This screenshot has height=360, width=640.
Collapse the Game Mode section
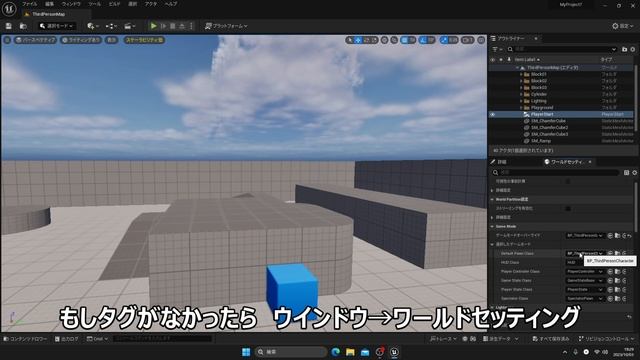point(492,227)
